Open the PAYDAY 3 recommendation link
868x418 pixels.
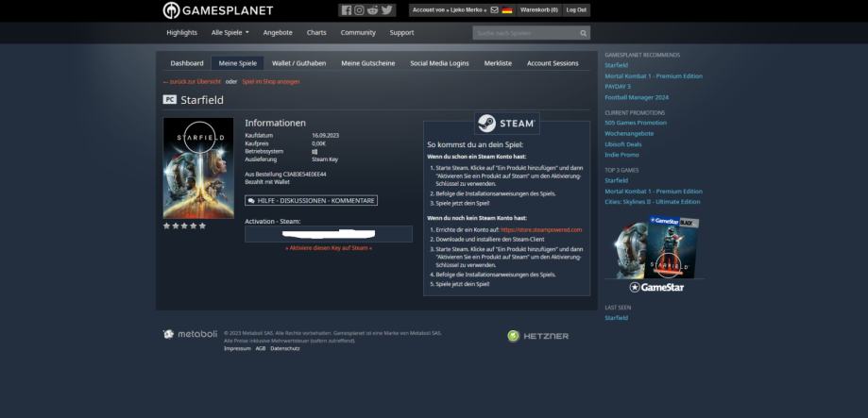point(618,87)
